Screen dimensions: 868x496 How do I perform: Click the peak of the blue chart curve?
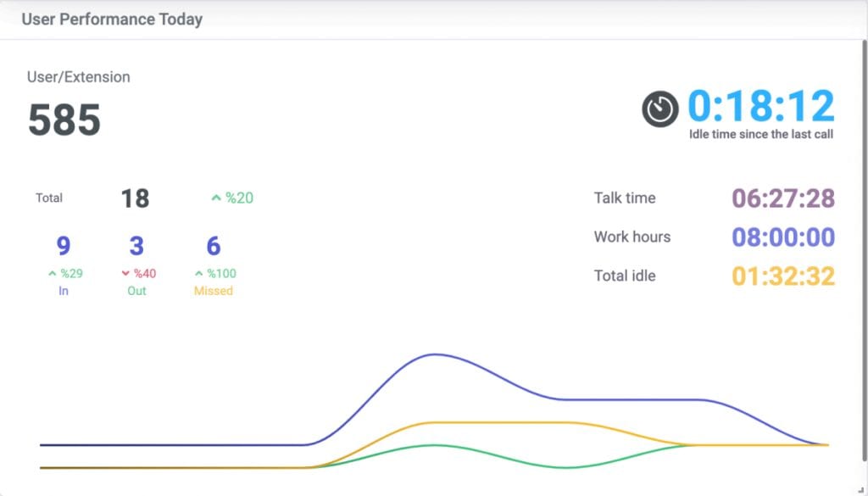pyautogui.click(x=436, y=355)
